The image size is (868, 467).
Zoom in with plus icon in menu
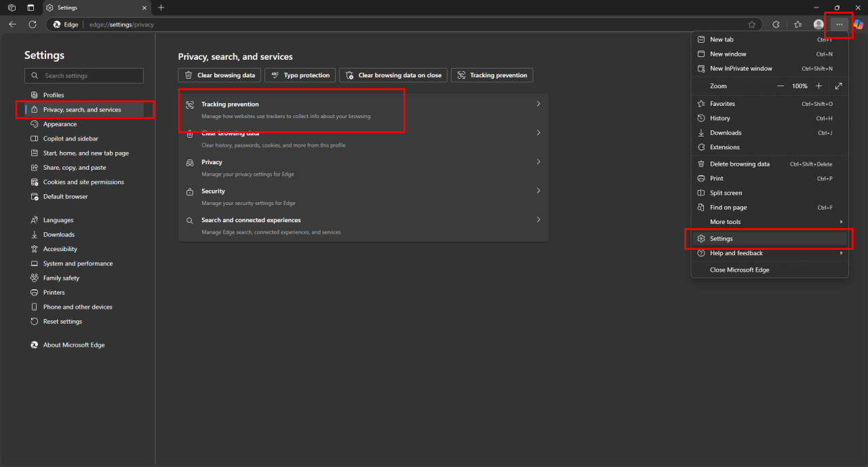819,86
